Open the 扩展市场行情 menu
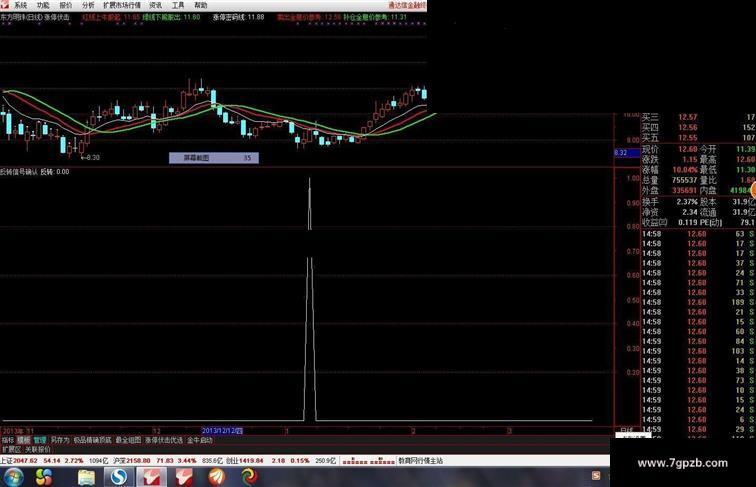The image size is (756, 487). click(122, 5)
